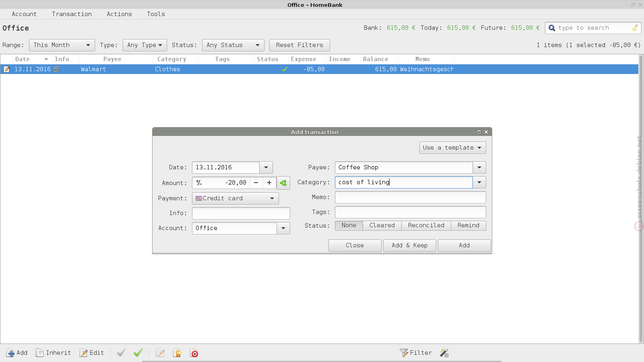Click the clear search broom icon

pyautogui.click(x=635, y=28)
